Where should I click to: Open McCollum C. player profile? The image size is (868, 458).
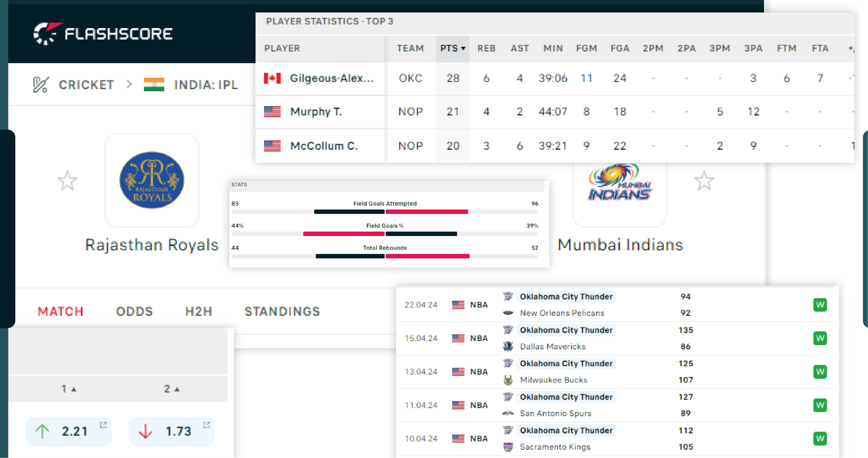pos(324,146)
